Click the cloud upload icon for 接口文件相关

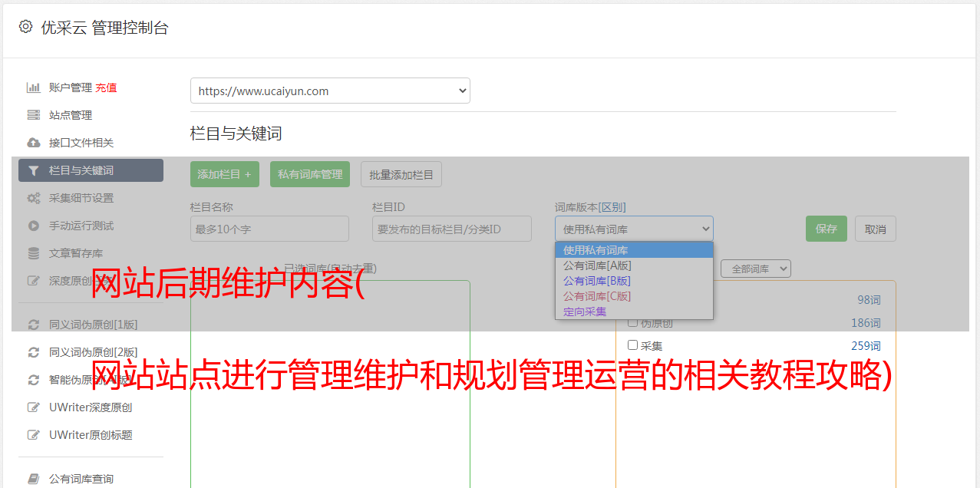pos(33,143)
